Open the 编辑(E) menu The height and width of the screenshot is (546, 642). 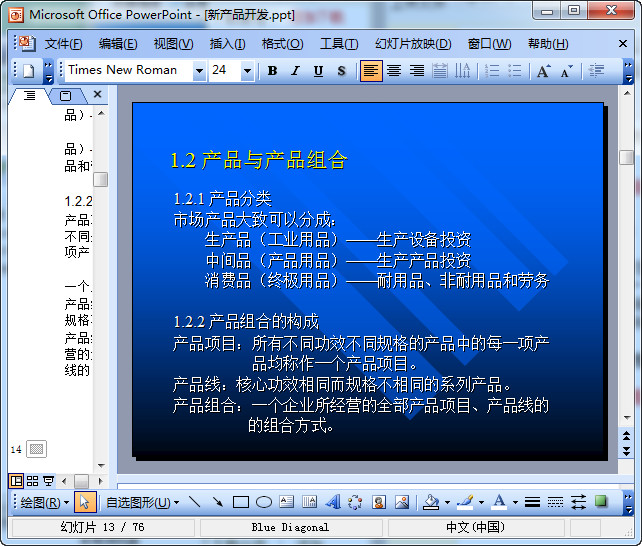point(118,44)
